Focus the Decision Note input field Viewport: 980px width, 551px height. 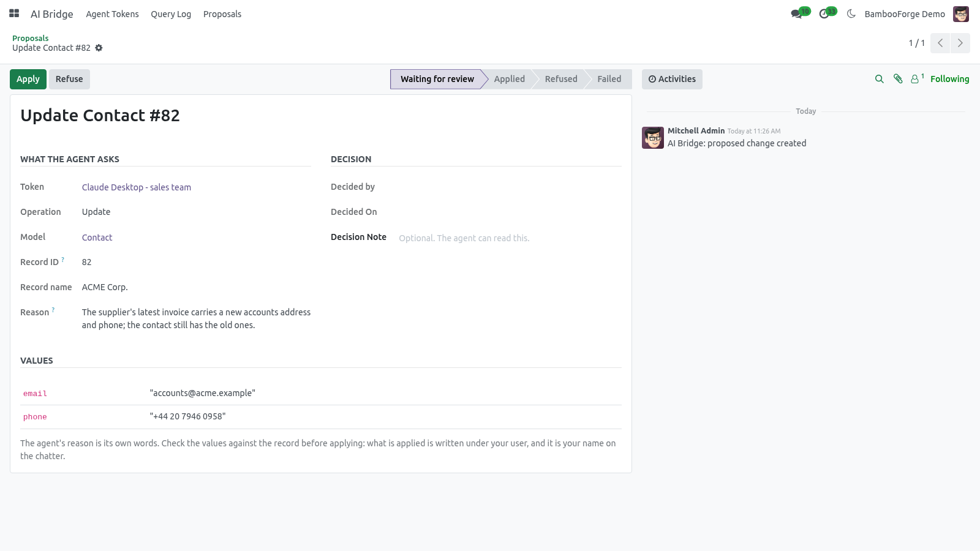click(510, 238)
